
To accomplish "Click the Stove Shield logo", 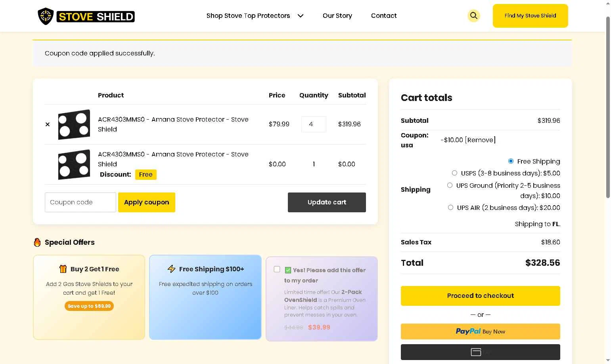I will [x=86, y=16].
